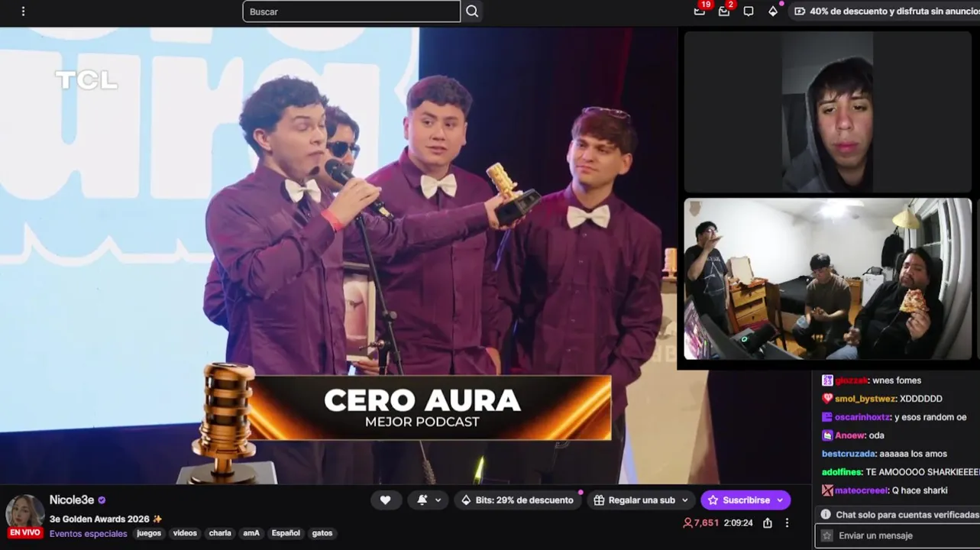This screenshot has width=980, height=550.
Task: Select the videos tag
Action: [185, 533]
